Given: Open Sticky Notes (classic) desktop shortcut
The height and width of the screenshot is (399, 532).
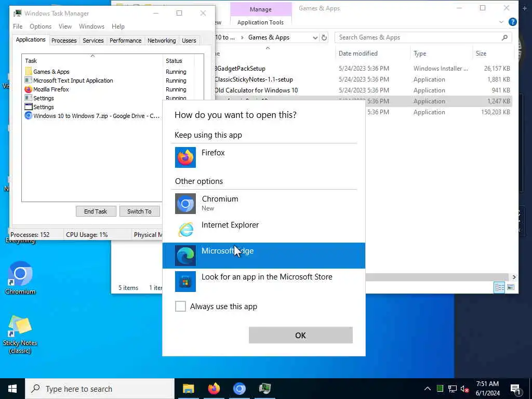Looking at the screenshot, I should (x=20, y=334).
